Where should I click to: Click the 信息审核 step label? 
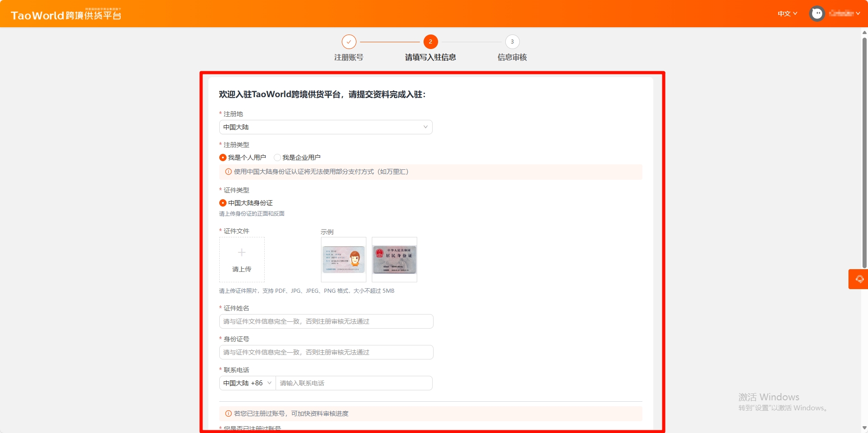(512, 57)
